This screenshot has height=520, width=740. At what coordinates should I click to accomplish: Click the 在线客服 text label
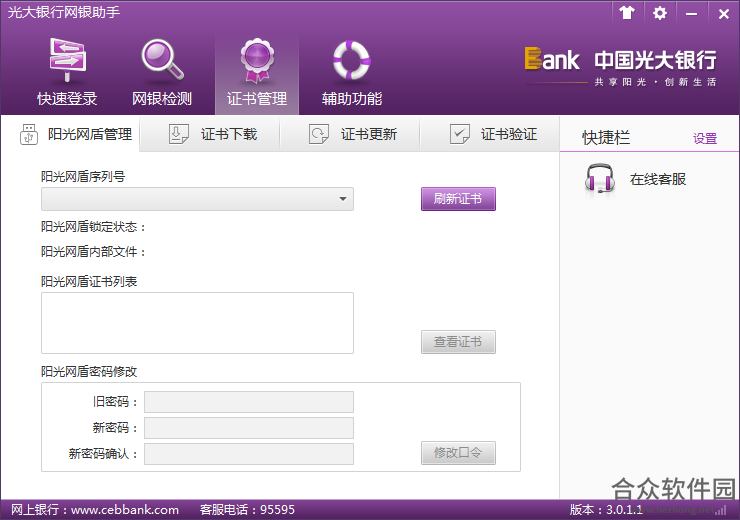click(657, 179)
